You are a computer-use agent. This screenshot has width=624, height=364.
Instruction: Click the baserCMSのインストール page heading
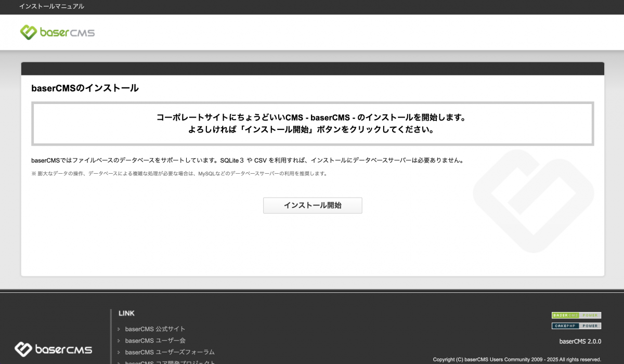point(85,88)
